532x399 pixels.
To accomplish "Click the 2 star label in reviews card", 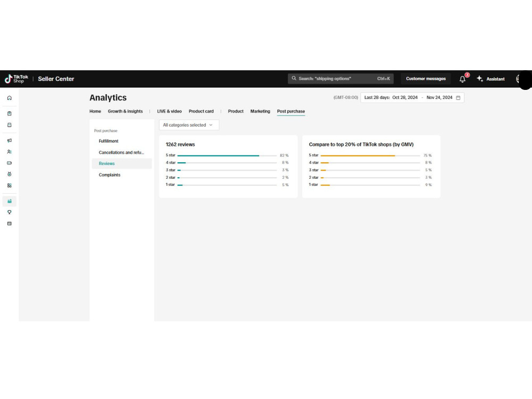I will click(171, 178).
